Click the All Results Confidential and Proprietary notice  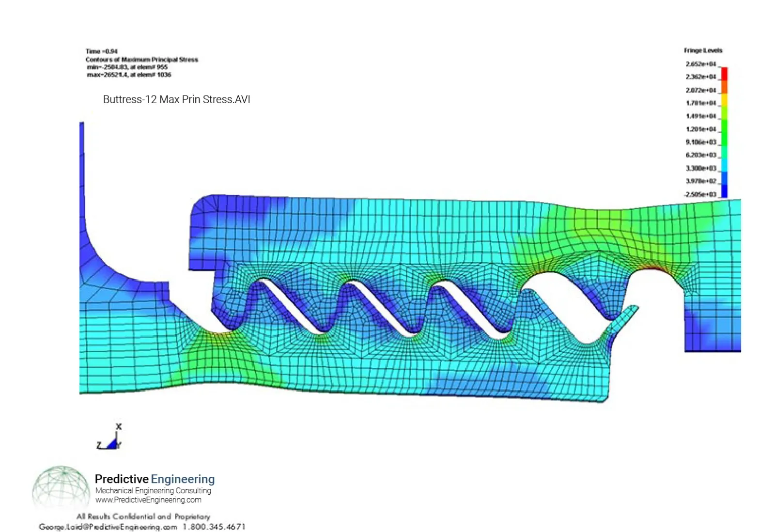point(143,516)
